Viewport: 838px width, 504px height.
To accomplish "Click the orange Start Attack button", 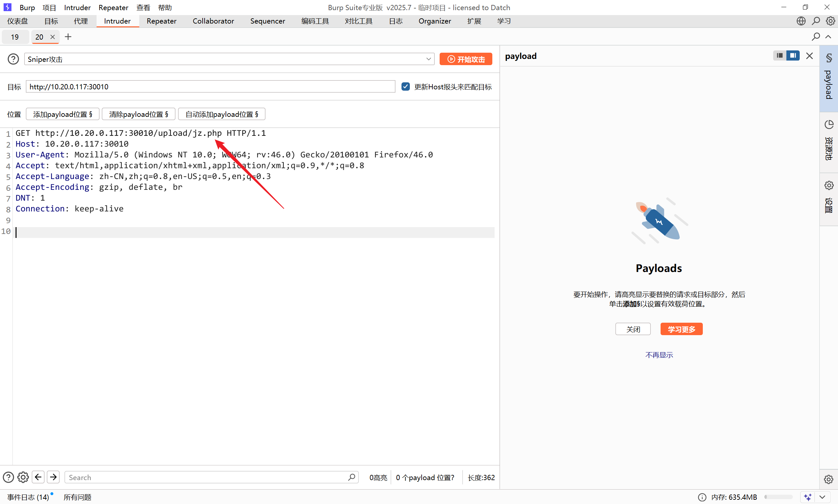I will [x=465, y=59].
